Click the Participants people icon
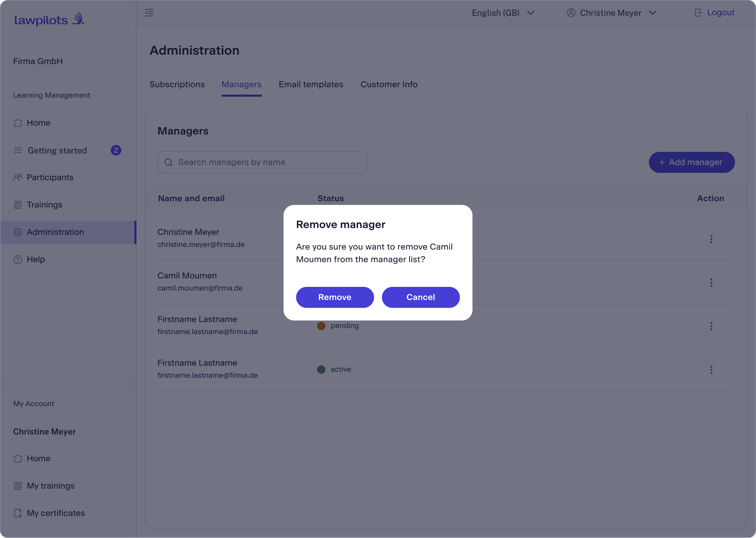Viewport: 756px width, 538px height. coord(18,177)
